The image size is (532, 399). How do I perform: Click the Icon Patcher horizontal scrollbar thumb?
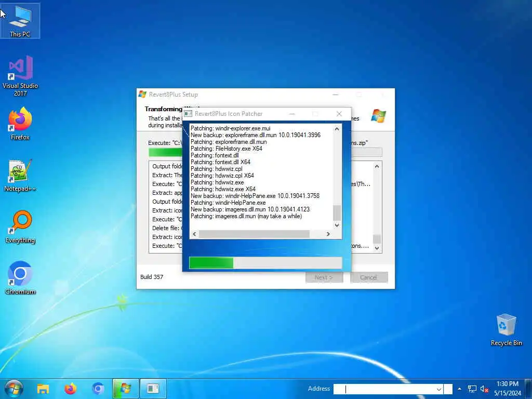(254, 234)
